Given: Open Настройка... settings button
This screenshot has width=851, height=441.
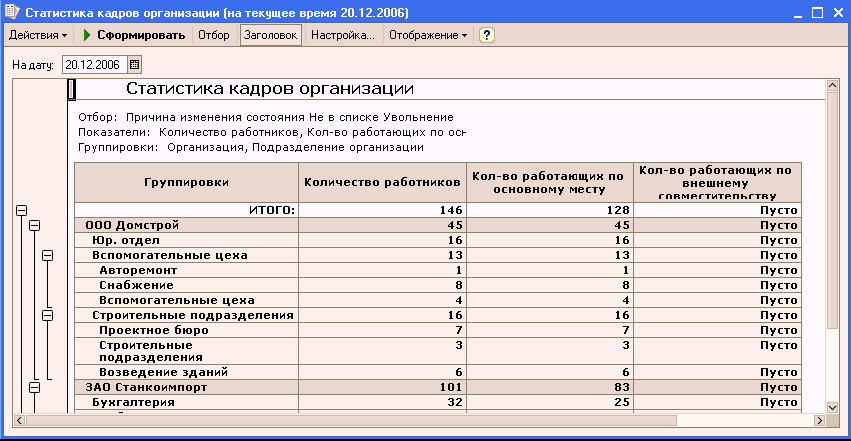Looking at the screenshot, I should 342,35.
